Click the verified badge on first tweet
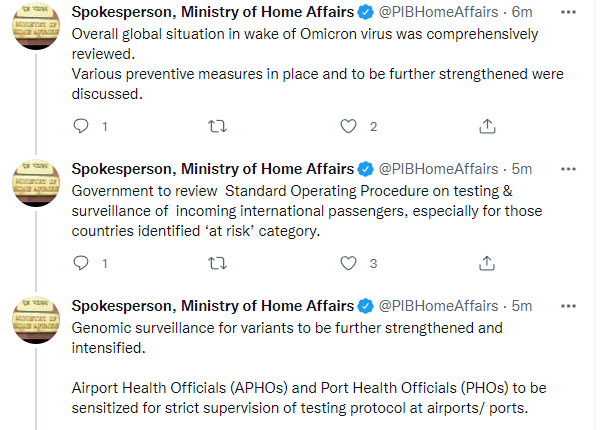This screenshot has height=430, width=604. (x=367, y=13)
